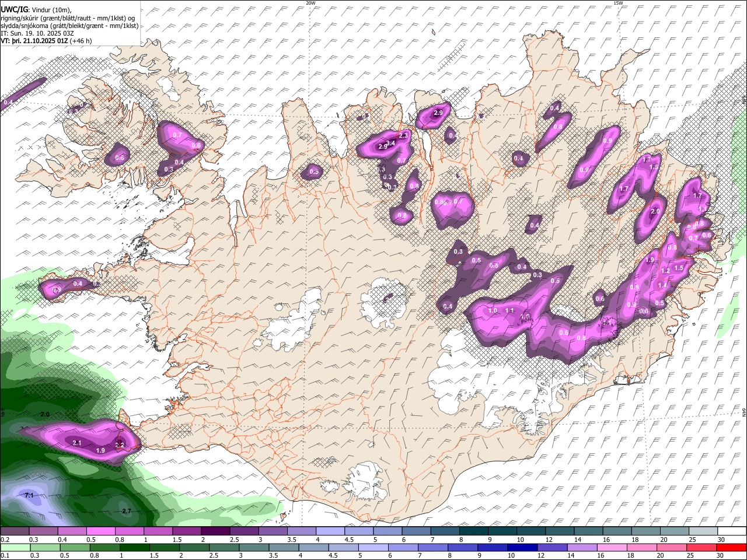The image size is (747, 560).
Task: Click the 1.2 snowfall value in the east
Action: pos(665,271)
